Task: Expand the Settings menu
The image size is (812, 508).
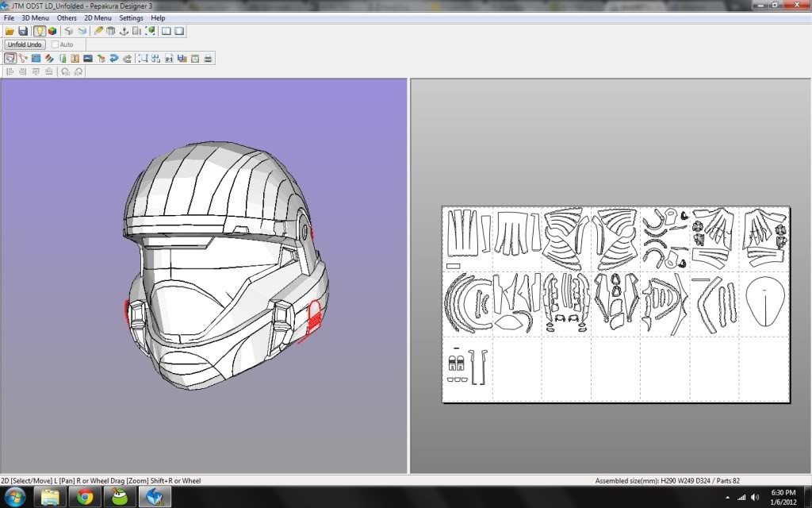Action: tap(131, 17)
